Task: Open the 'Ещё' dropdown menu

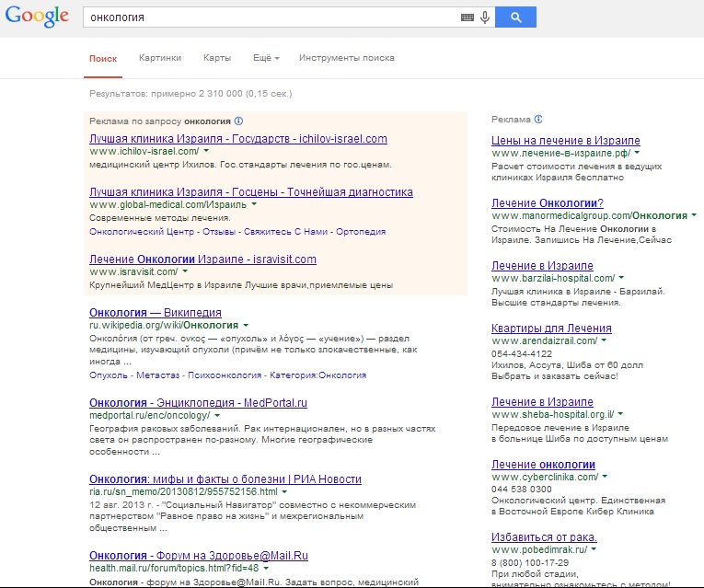Action: click(x=266, y=58)
